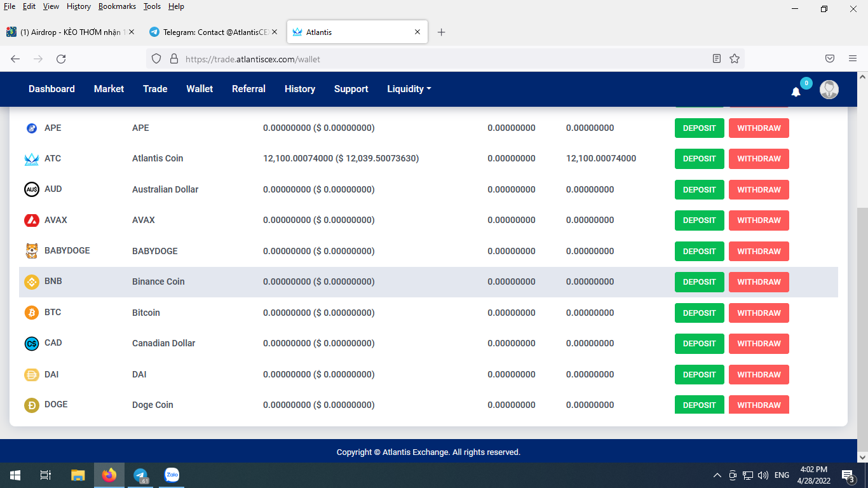Click the DAI coin icon
The image size is (868, 488).
[x=32, y=375]
